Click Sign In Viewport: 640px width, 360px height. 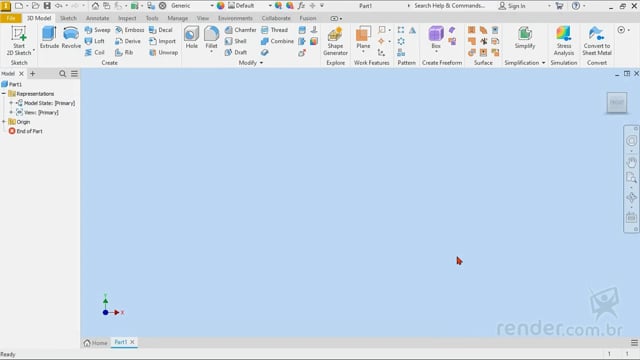click(512, 6)
